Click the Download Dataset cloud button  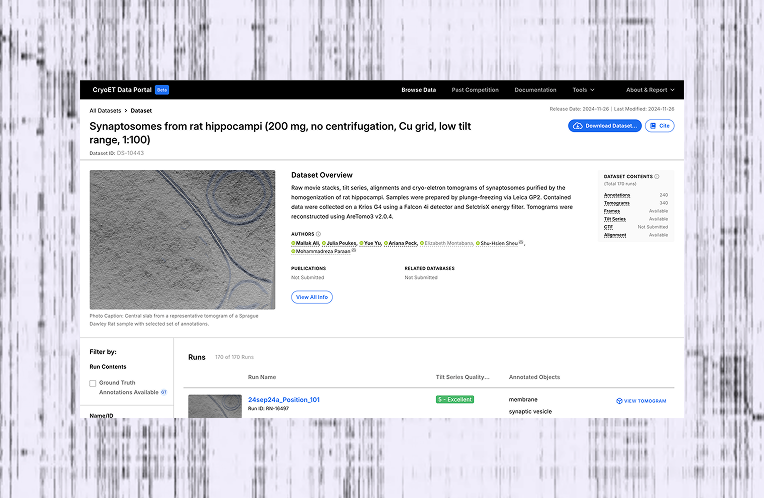pyautogui.click(x=604, y=126)
